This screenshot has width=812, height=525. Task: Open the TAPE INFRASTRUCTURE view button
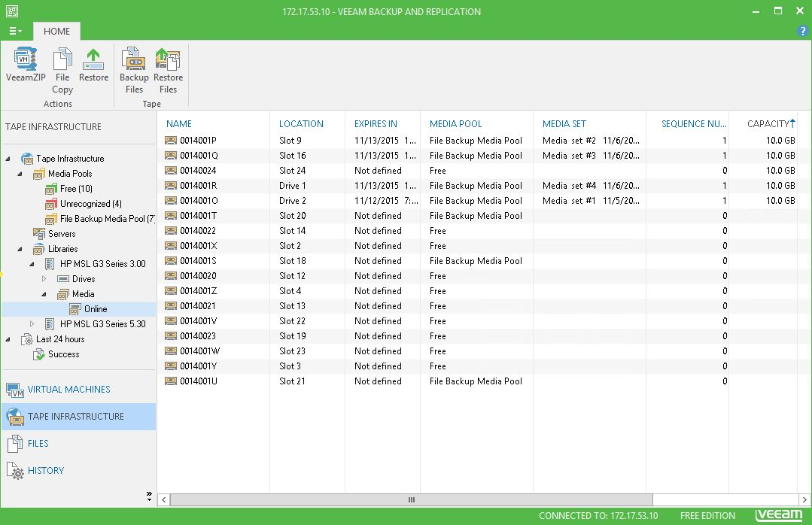point(79,416)
